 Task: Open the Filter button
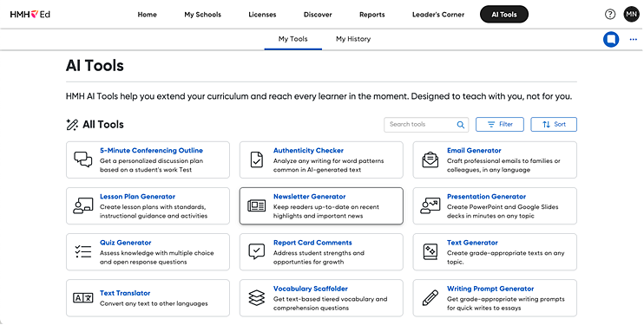(500, 124)
